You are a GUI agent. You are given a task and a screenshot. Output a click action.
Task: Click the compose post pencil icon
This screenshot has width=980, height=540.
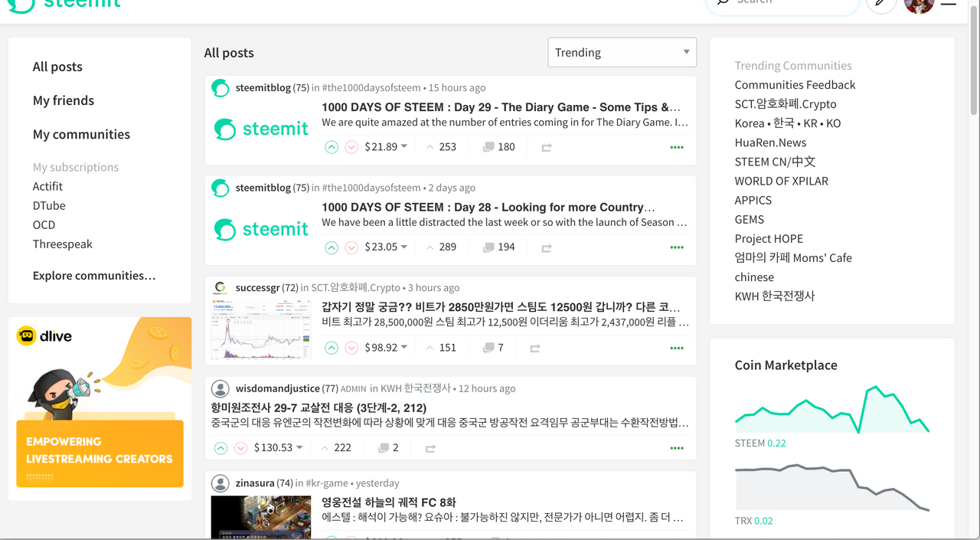tap(881, 3)
